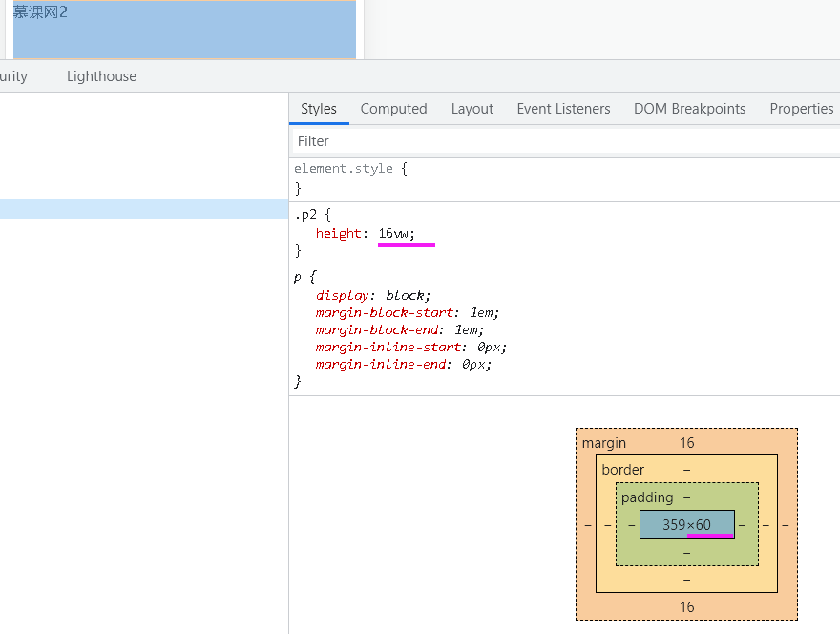This screenshot has height=634, width=840.
Task: Click the display: block value
Action: click(408, 295)
